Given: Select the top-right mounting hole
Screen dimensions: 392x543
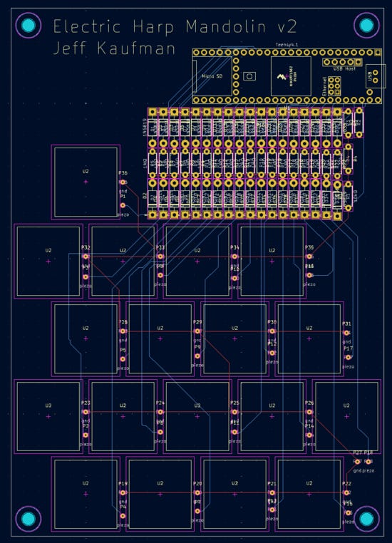Looking at the screenshot, I should (366, 25).
